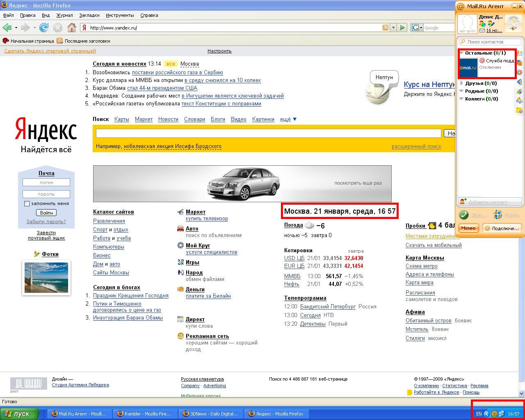This screenshot has width=525, height=420.
Task: Open the address bar history dropdown
Action: (x=393, y=28)
